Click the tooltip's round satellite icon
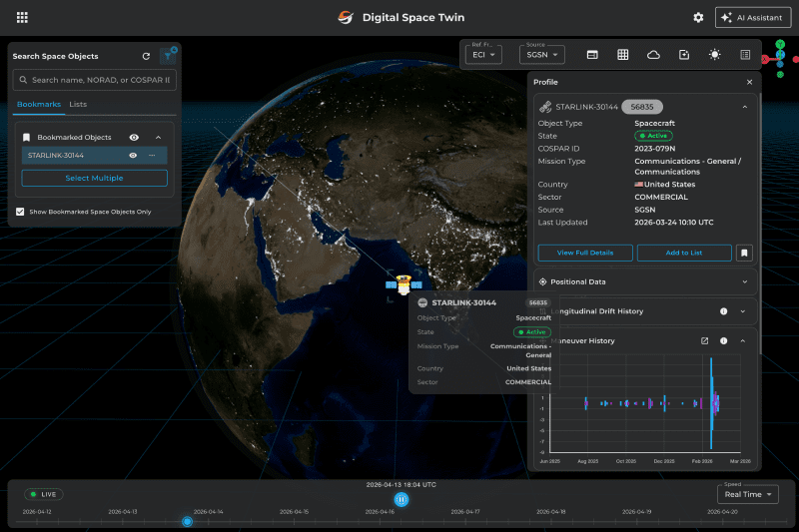Screen dimensions: 799x532 [x=422, y=302]
